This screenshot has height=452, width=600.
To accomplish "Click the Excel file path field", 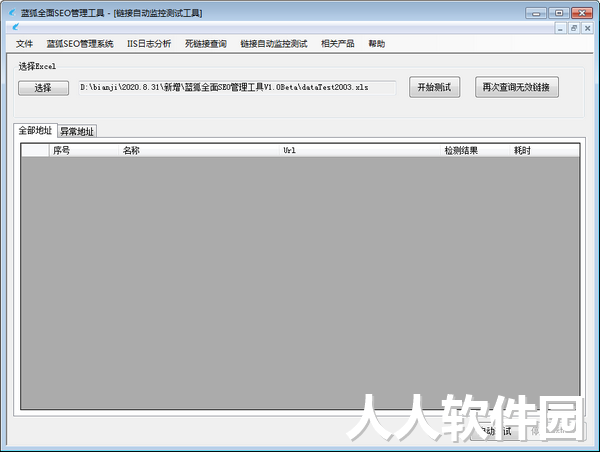I will (x=237, y=88).
